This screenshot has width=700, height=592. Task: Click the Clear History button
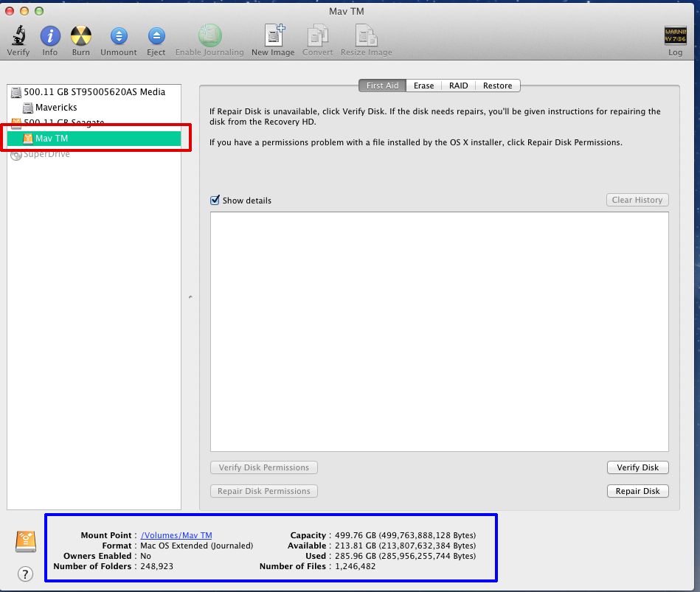637,200
